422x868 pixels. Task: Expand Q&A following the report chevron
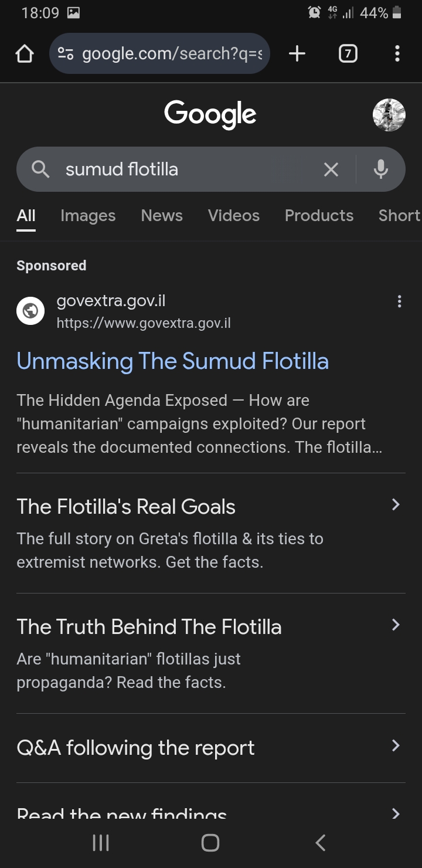click(x=396, y=746)
